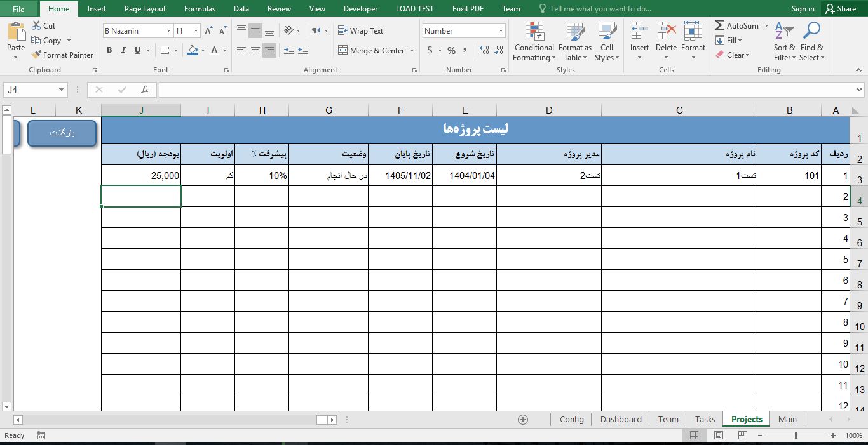
Task: Set top vertical alignment
Action: click(241, 30)
